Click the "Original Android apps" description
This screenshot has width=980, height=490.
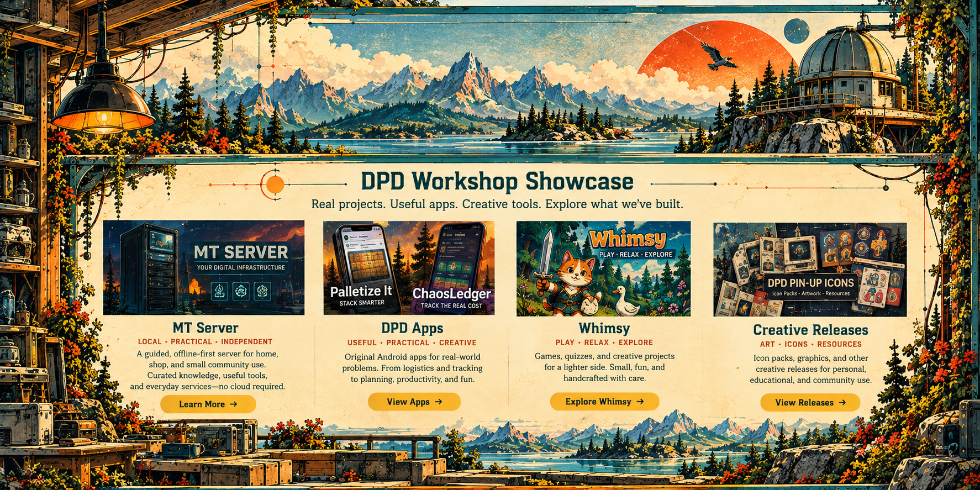[413, 368]
